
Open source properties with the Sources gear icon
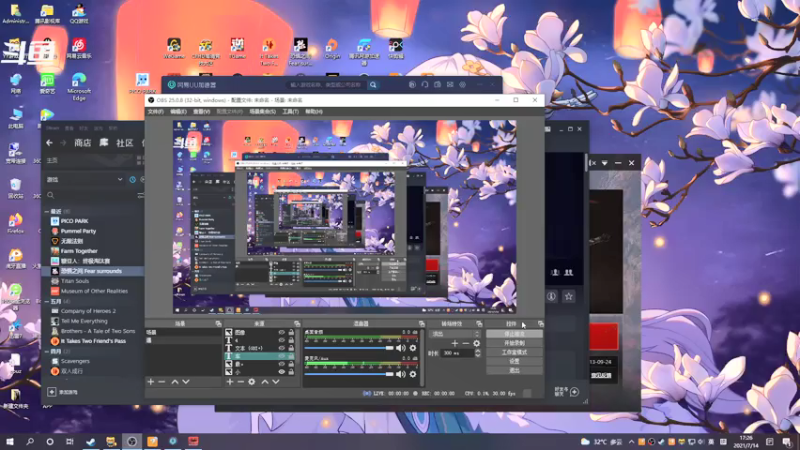pos(252,382)
